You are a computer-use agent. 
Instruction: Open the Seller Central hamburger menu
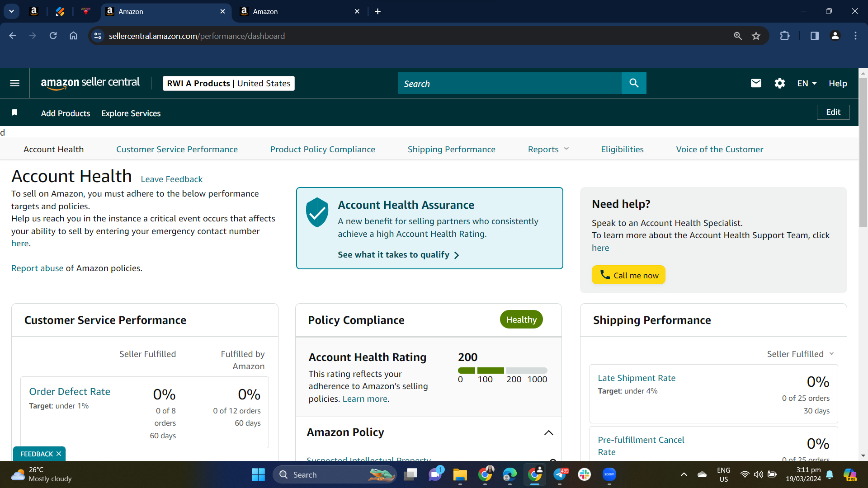point(14,83)
